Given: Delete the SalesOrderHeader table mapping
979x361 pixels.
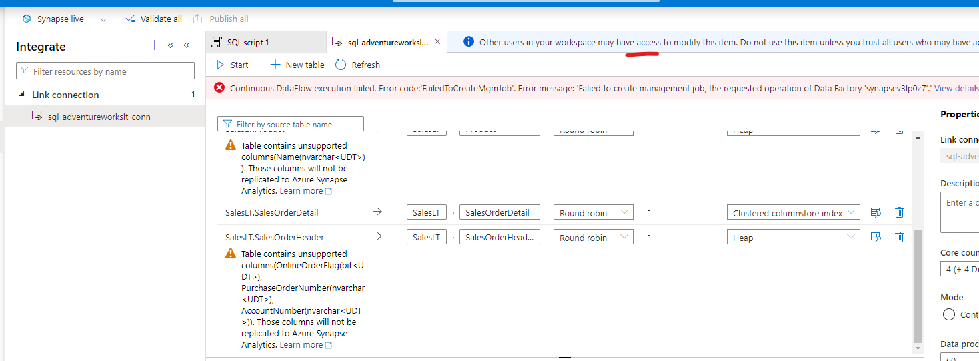Looking at the screenshot, I should point(899,237).
